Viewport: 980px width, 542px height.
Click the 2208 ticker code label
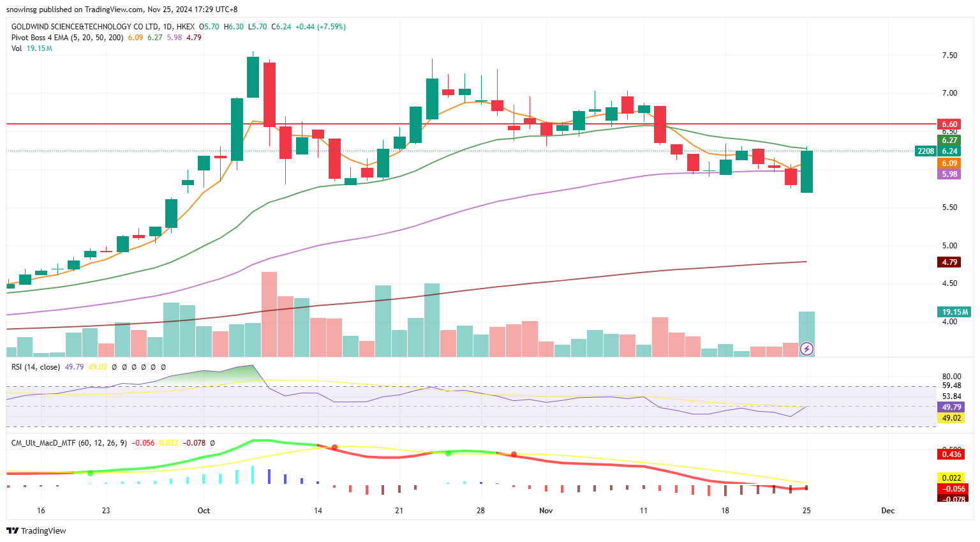coord(925,151)
